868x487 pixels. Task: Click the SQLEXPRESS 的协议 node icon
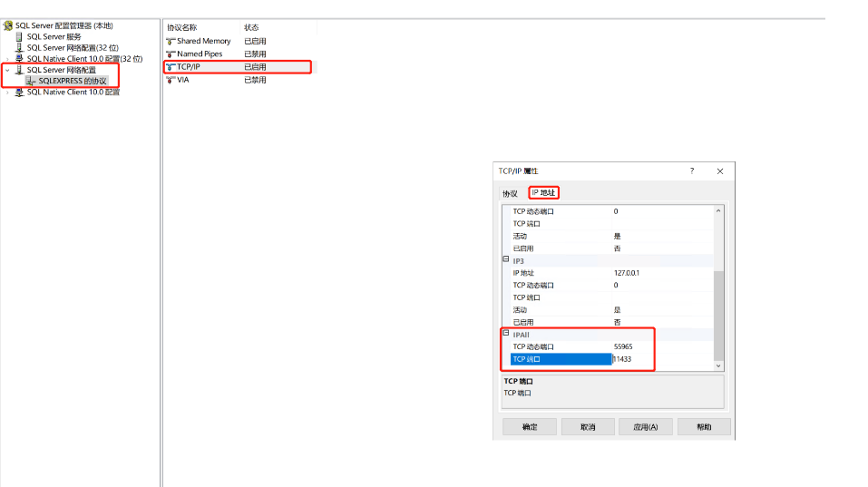click(31, 81)
